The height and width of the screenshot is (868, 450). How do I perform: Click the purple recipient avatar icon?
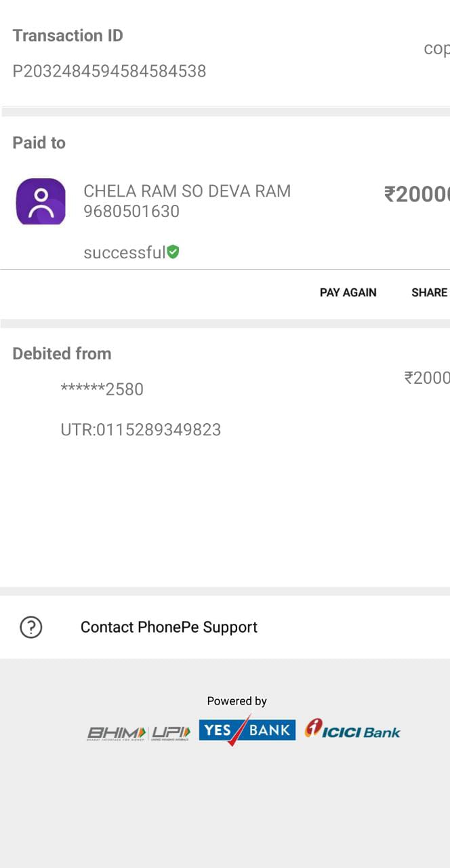point(41,201)
